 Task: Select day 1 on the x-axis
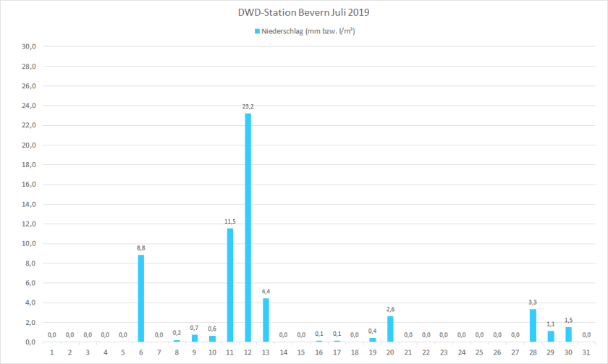click(52, 352)
